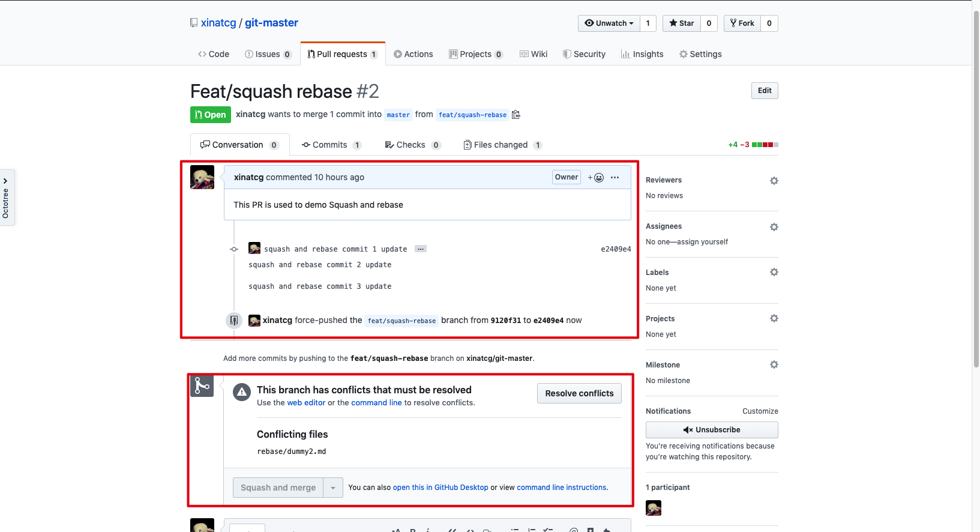The height and width of the screenshot is (532, 980).
Task: Open Reviewers settings gear
Action: (x=774, y=181)
